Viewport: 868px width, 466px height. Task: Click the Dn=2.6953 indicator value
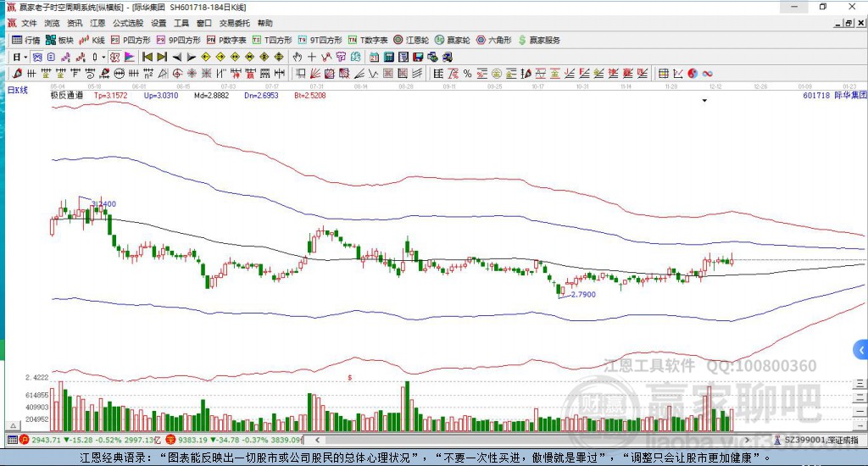click(x=261, y=95)
